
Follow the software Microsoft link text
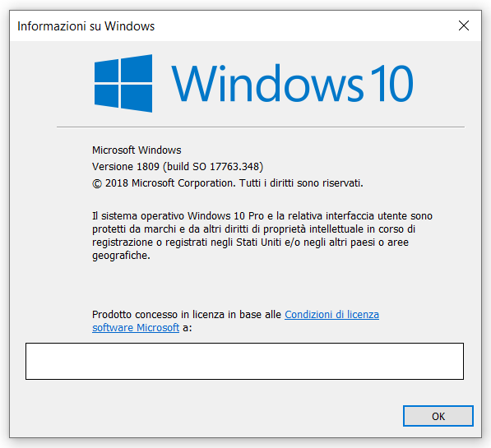pyautogui.click(x=136, y=328)
